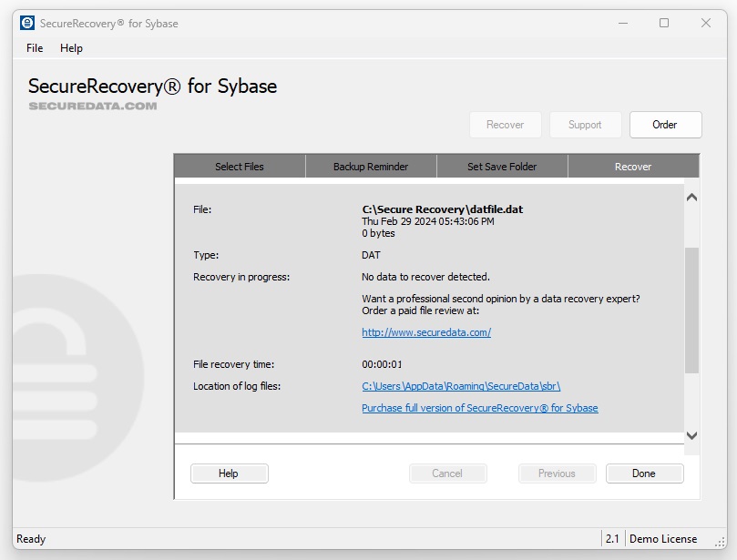Screen dimensions: 737x560
Task: Click Purchase full version of SecureRecovery link
Action: tap(480, 408)
